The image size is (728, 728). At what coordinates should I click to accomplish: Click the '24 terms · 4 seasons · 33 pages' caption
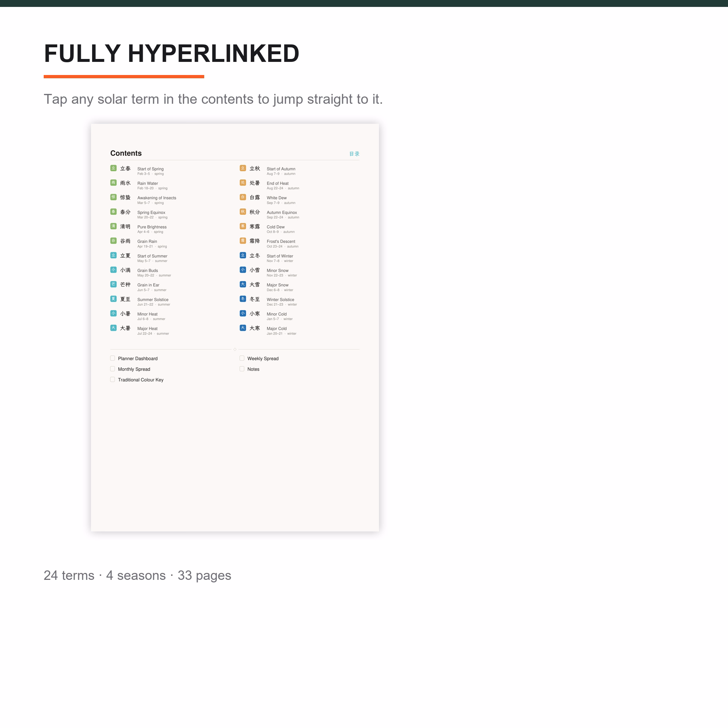tap(138, 575)
